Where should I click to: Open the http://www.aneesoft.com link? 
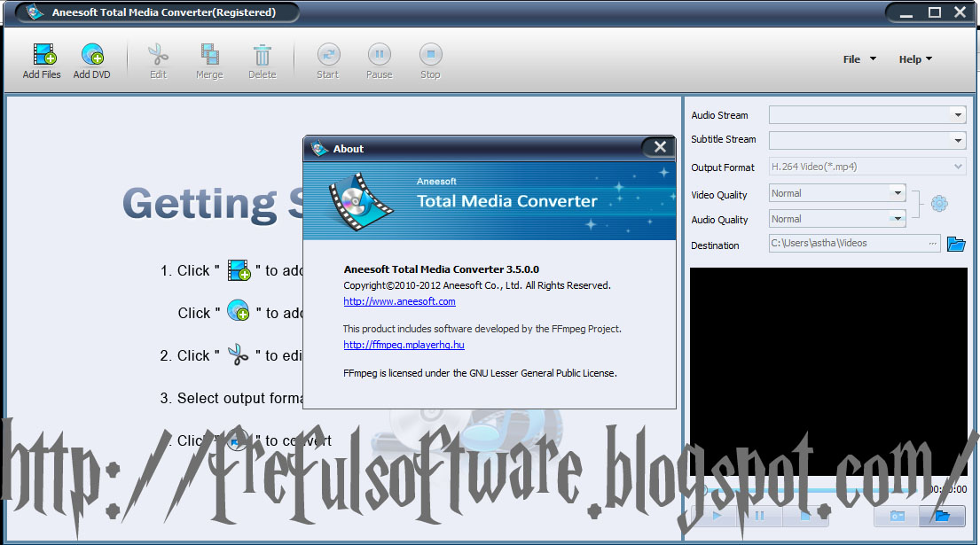(x=399, y=301)
